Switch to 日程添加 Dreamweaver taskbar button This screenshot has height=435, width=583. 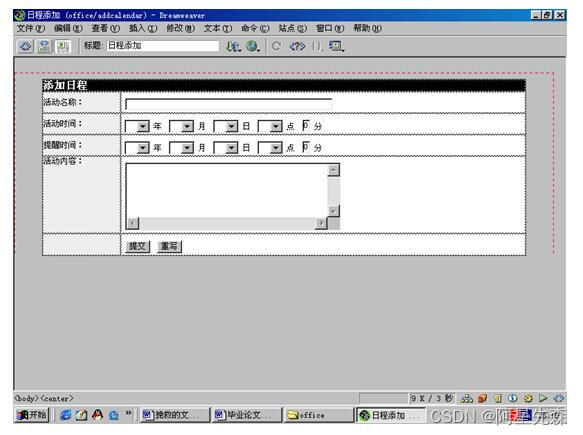(391, 415)
